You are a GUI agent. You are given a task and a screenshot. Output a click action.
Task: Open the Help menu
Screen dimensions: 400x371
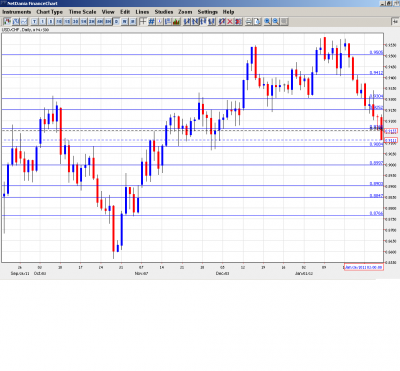tap(228, 12)
